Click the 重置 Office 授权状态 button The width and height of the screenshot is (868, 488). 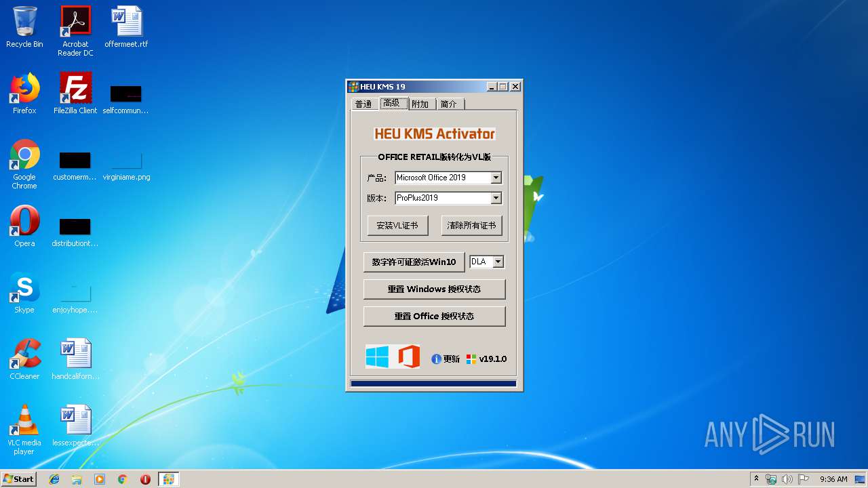(x=434, y=316)
